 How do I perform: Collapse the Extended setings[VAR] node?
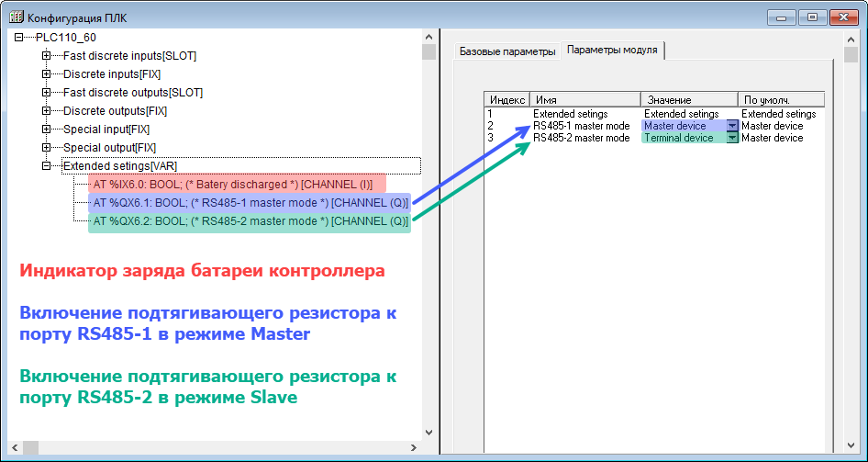click(46, 166)
